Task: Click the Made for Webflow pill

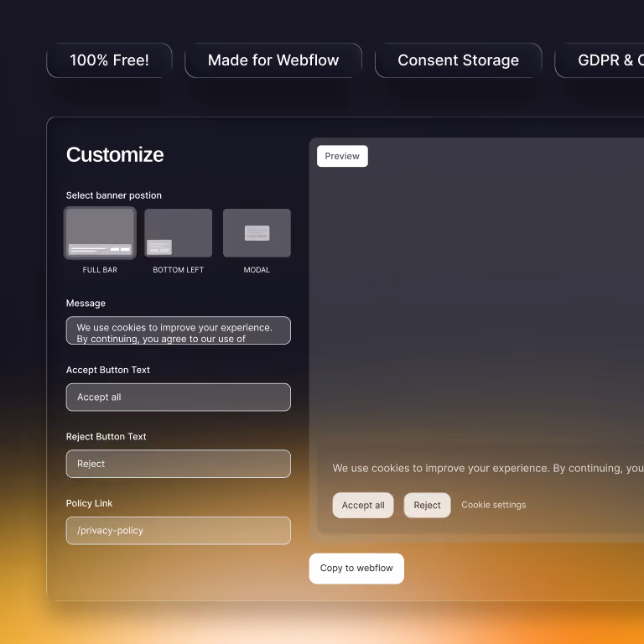Action: [x=273, y=60]
